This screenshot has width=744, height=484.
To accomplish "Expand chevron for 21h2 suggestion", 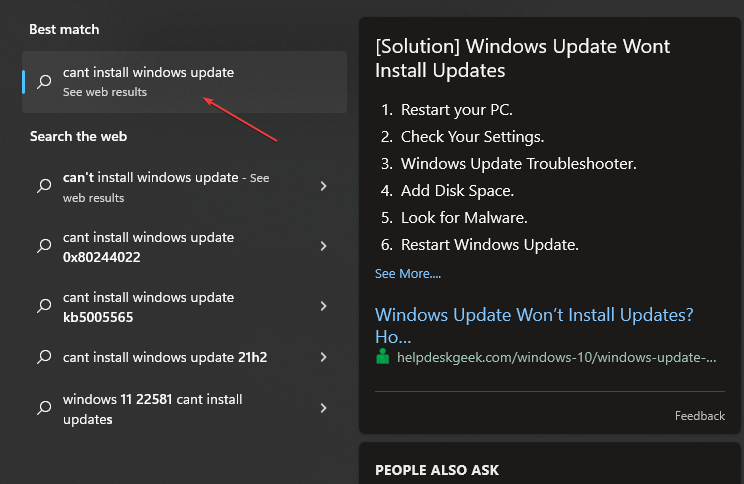I will coord(324,357).
